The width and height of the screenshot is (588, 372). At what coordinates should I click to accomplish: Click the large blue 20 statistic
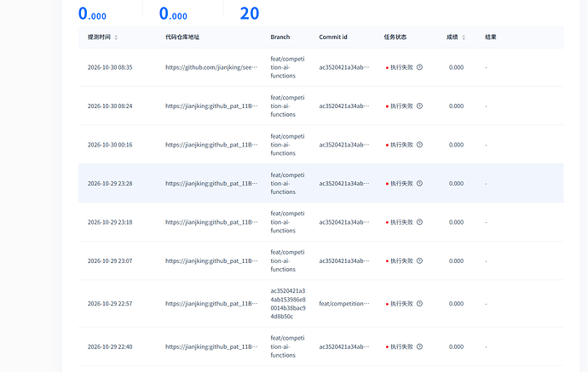(250, 14)
